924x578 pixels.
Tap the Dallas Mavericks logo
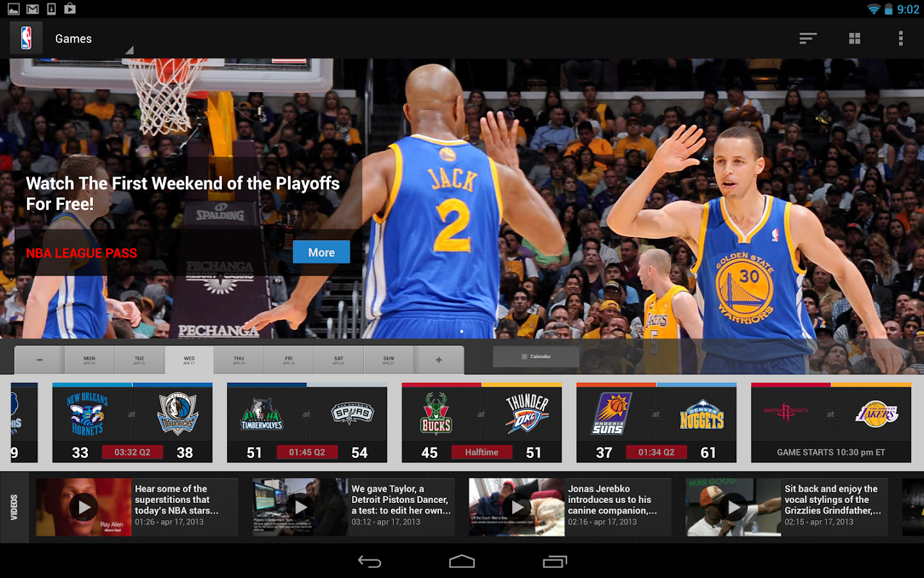177,414
